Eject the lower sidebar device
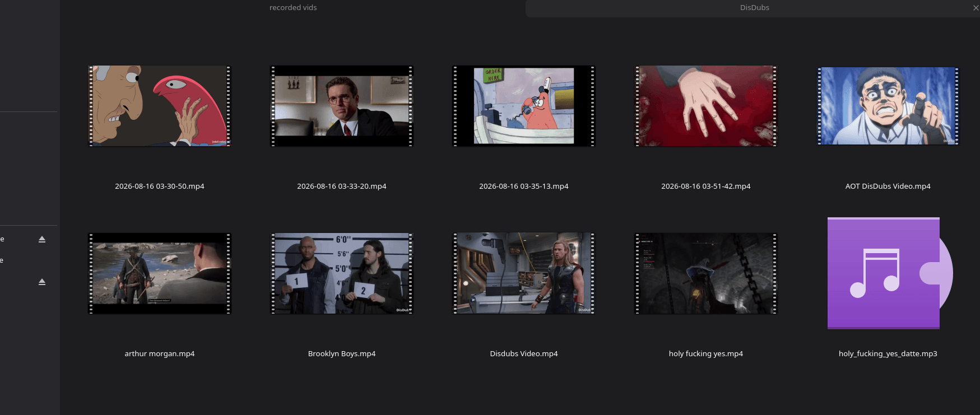 pyautogui.click(x=42, y=282)
